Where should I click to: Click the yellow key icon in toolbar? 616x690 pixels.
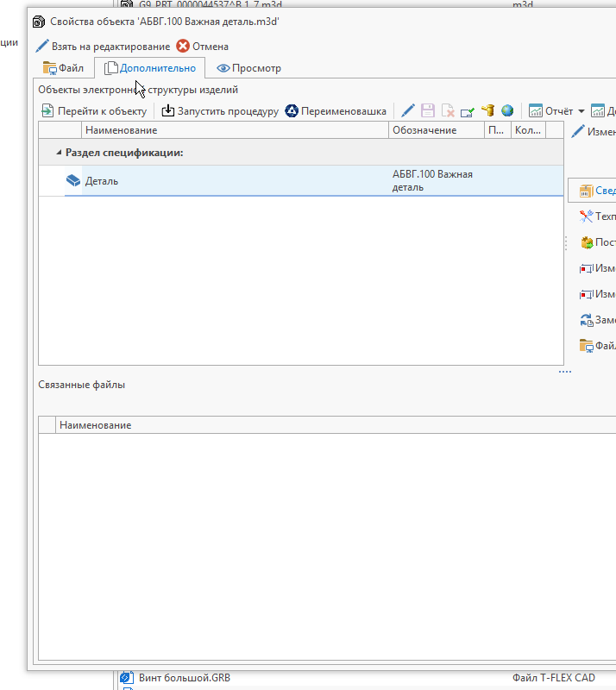pos(487,111)
